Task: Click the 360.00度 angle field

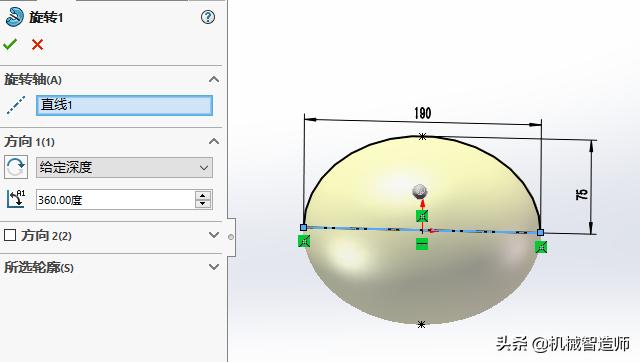Action: [116, 200]
